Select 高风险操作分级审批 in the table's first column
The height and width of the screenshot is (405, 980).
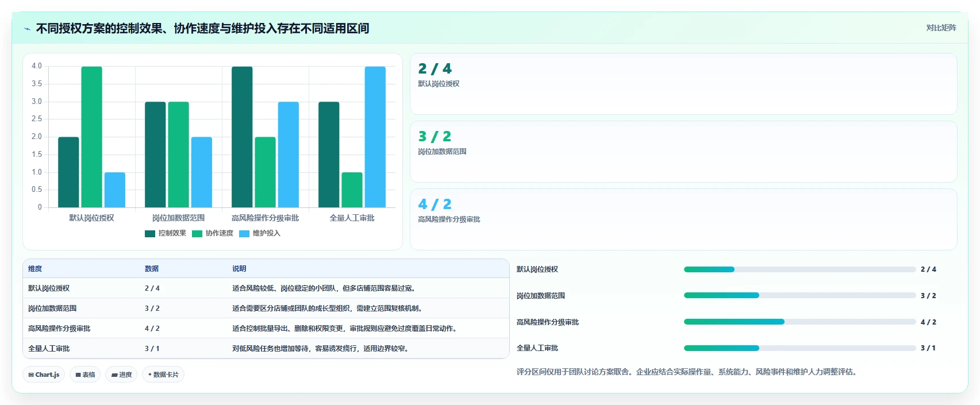[x=59, y=329]
